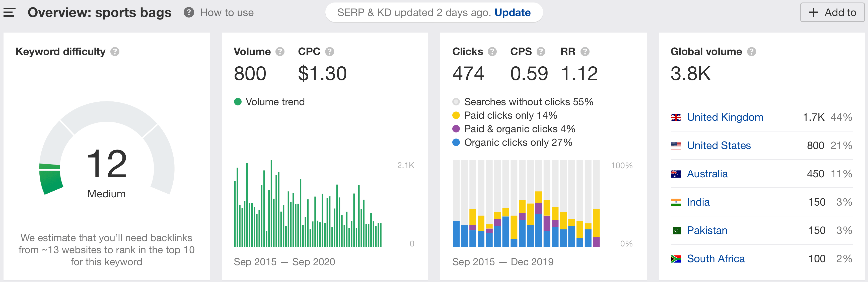Open the United Kingdom country link
This screenshot has height=282, width=868.
(x=725, y=117)
